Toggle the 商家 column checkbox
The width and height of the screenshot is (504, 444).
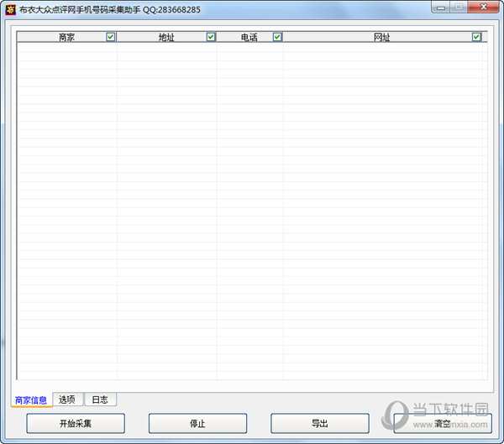click(x=110, y=37)
